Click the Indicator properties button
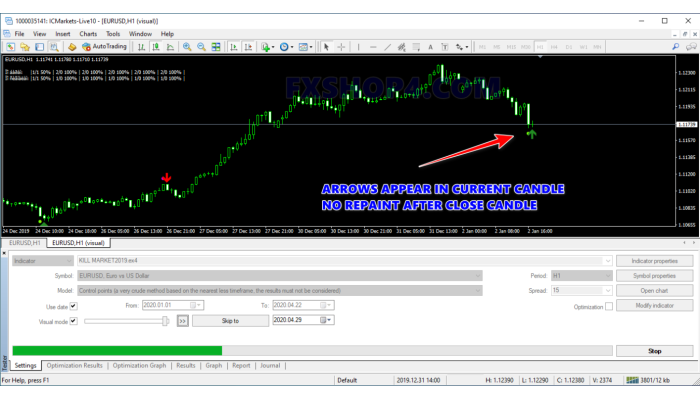Viewport: 700px width, 400px height. click(654, 260)
